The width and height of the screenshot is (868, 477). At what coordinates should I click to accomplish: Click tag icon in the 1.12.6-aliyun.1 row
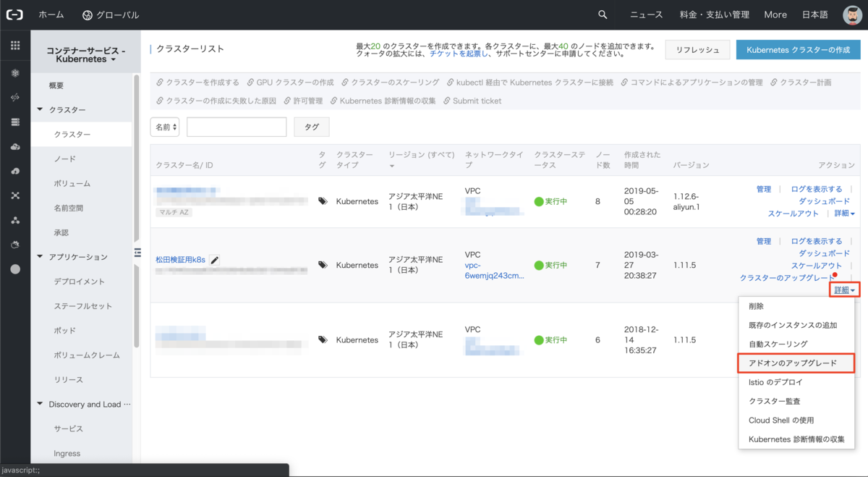pos(323,201)
